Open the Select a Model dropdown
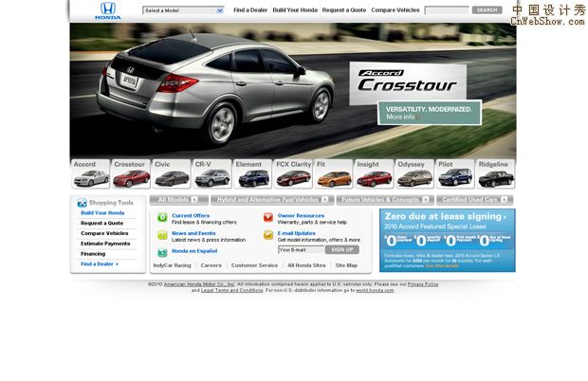588x381 pixels. point(183,10)
